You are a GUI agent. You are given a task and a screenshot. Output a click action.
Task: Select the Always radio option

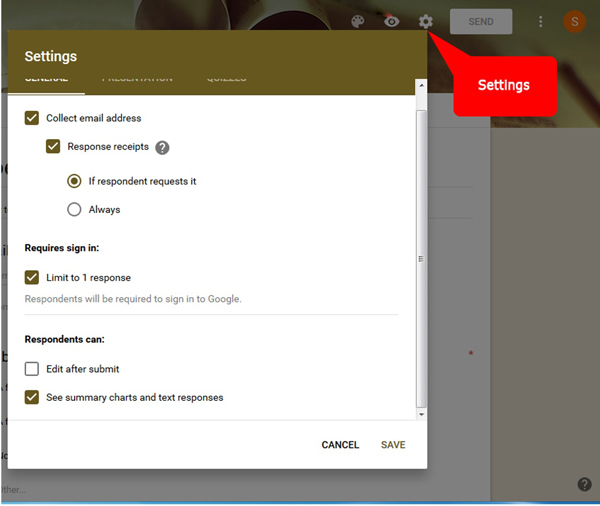pyautogui.click(x=74, y=209)
